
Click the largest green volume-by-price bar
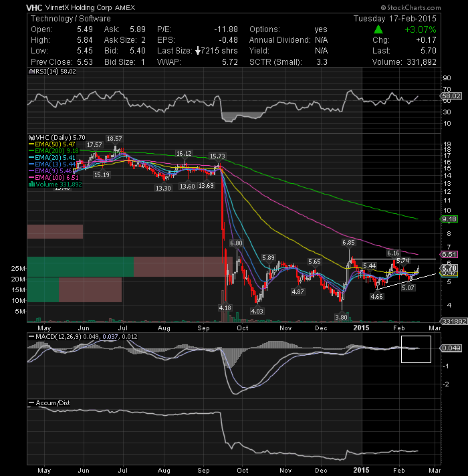(x=80, y=267)
